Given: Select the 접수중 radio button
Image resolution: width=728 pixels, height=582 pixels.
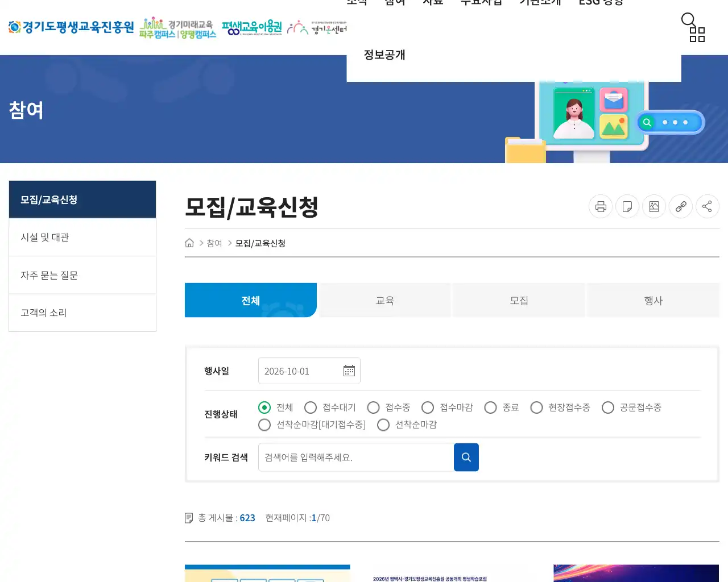Looking at the screenshot, I should (374, 408).
